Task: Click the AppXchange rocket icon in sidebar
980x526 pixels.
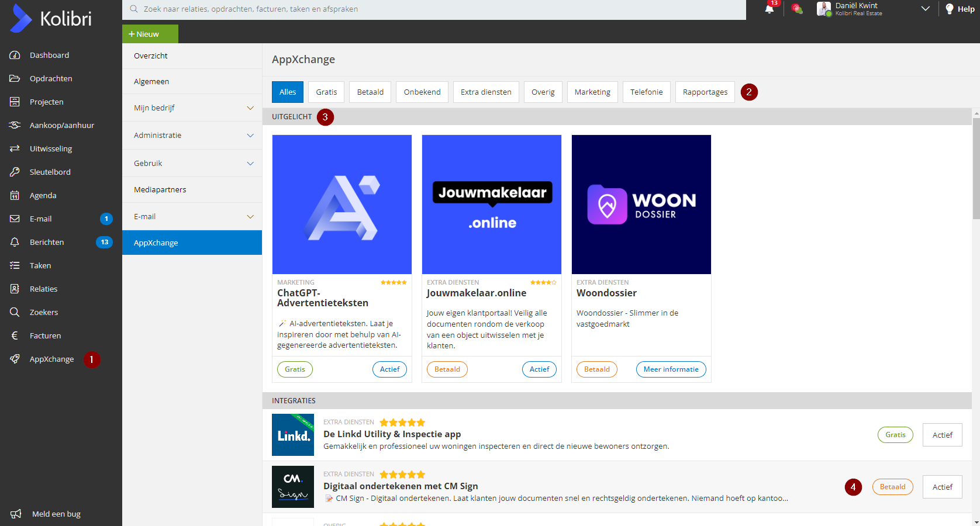Action: click(15, 359)
